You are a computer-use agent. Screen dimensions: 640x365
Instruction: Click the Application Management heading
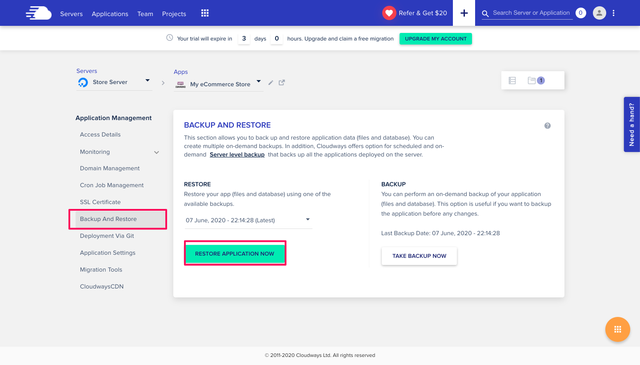(x=113, y=118)
